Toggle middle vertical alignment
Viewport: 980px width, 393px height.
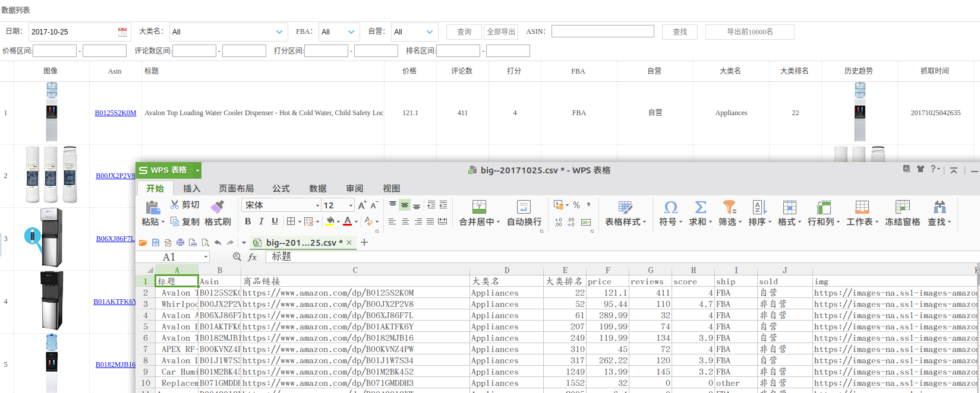coord(405,205)
